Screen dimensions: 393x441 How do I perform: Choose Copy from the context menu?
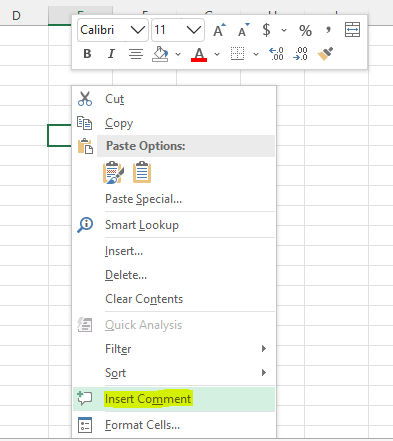pos(174,123)
